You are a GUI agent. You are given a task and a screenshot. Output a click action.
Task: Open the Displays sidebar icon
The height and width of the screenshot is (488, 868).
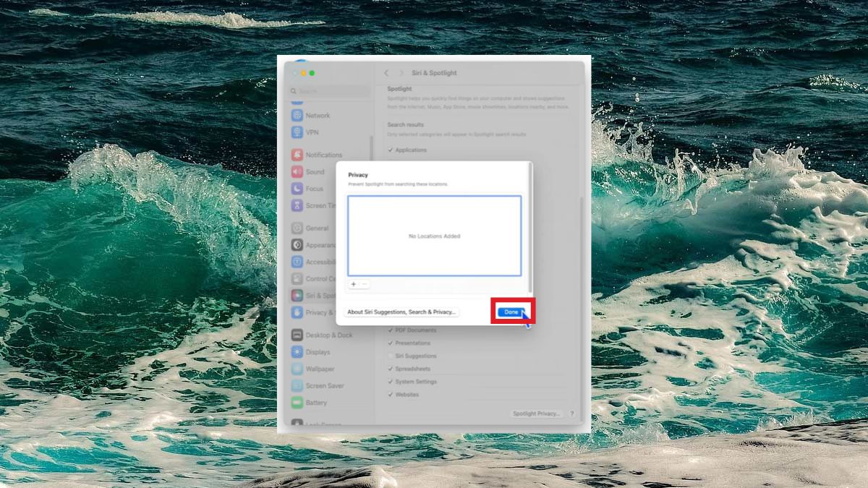[x=297, y=352]
